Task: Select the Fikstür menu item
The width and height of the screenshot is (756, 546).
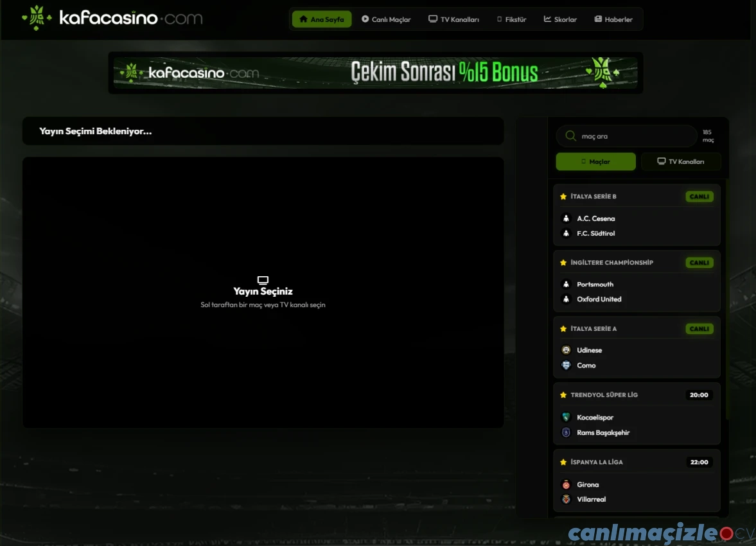Action: (512, 19)
